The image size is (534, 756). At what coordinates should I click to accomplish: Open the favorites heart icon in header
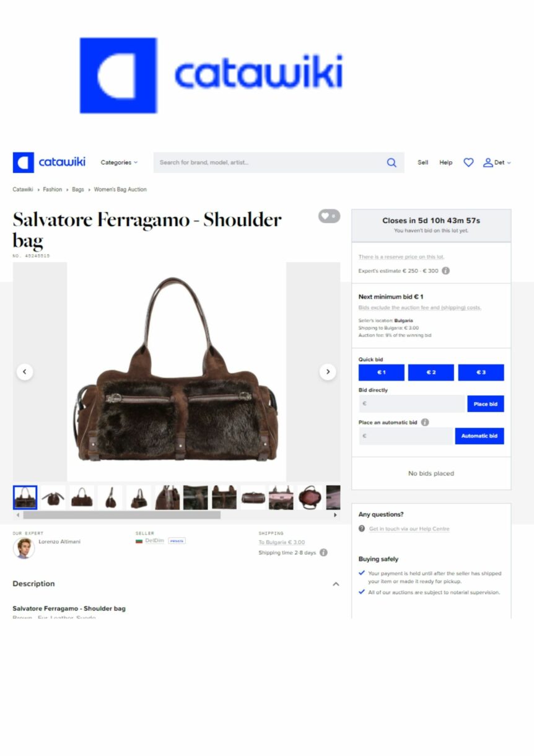468,162
